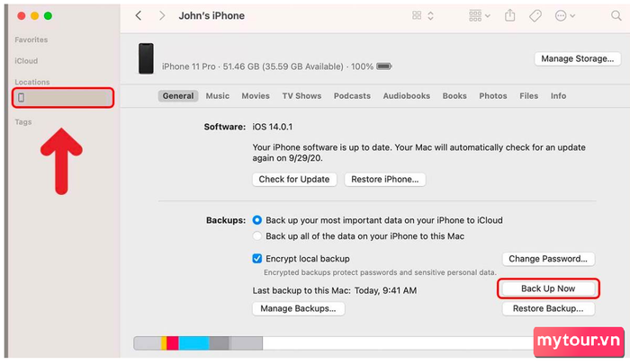The image size is (630, 364).
Task: Switch to the Music tab
Action: coord(218,96)
